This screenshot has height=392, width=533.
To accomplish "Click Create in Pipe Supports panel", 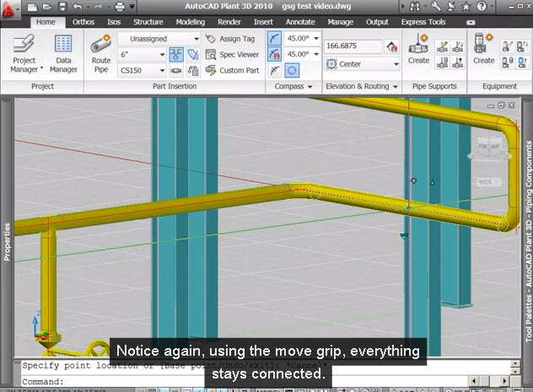I will tap(418, 49).
